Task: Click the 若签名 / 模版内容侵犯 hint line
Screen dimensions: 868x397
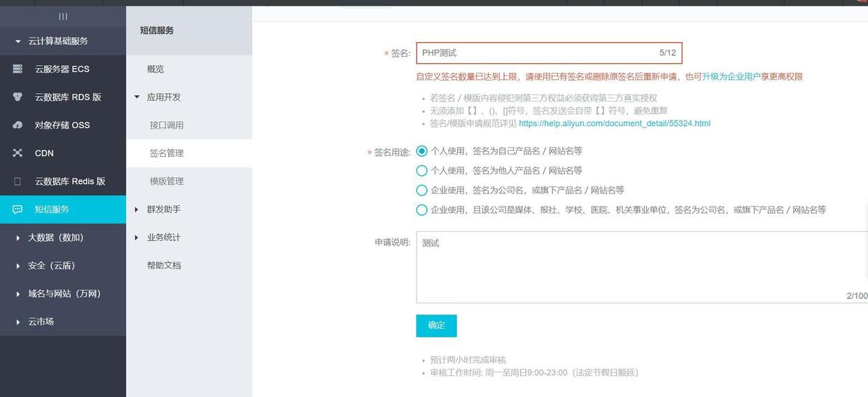Action: click(544, 98)
